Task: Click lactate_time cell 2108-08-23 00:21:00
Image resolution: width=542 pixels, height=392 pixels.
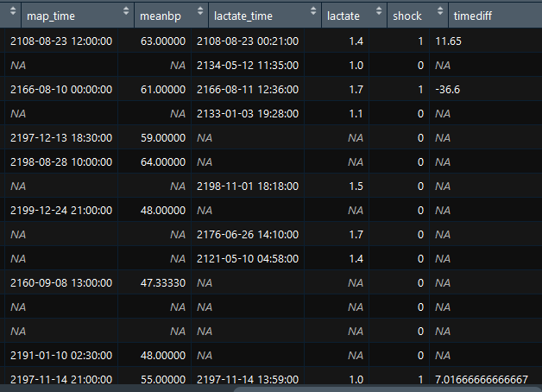Action: pos(248,41)
